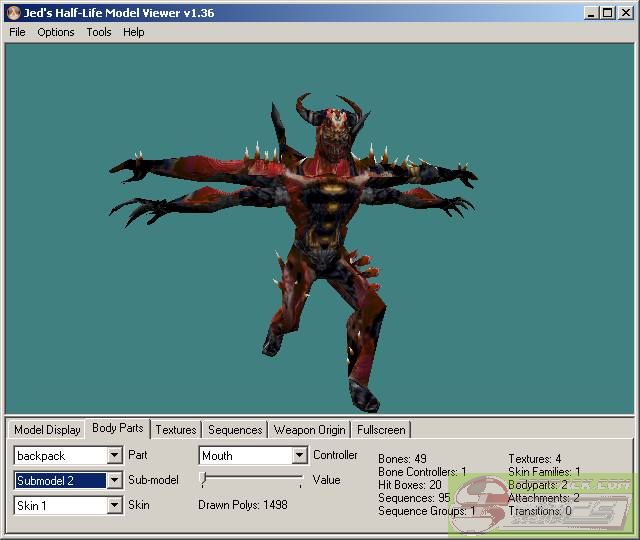640x540 pixels.
Task: Expand the Submodel 2 dropdown arrow
Action: point(115,480)
